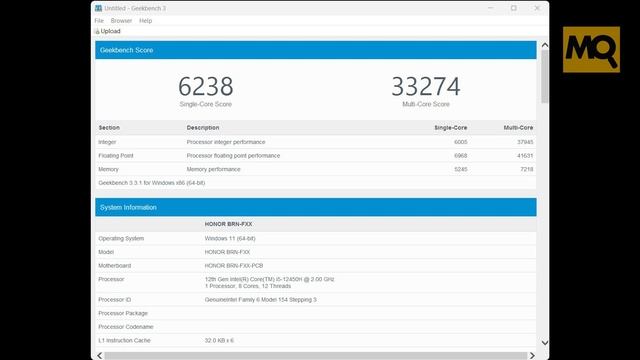Click the scroll down arrow of vertical scrollbar

tap(544, 342)
